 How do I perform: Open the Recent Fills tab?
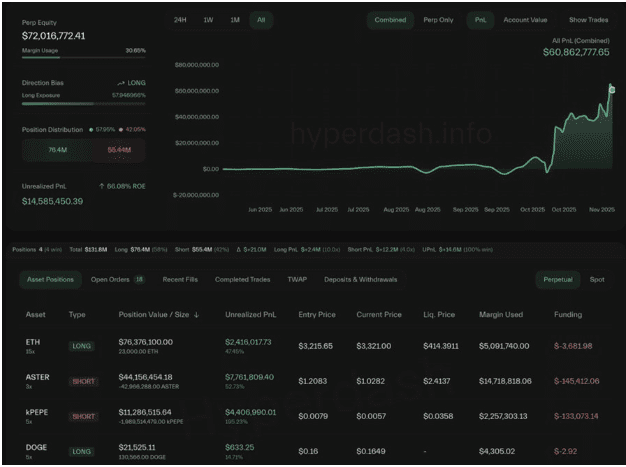click(x=180, y=279)
